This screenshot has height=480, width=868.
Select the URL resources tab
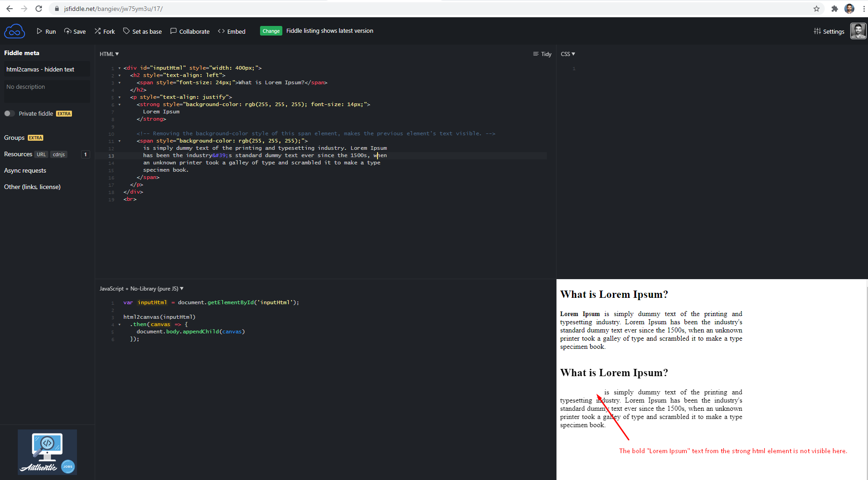point(41,154)
